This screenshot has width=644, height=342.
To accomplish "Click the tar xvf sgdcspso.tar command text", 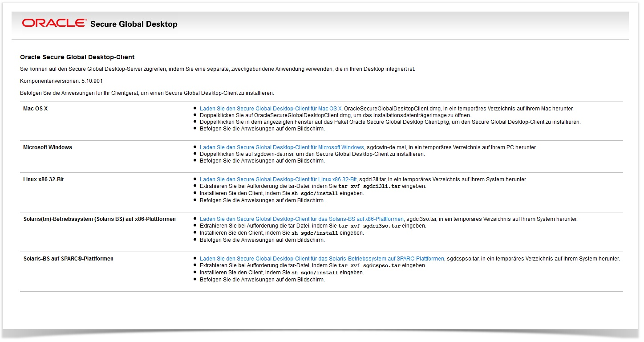I will pos(369,265).
